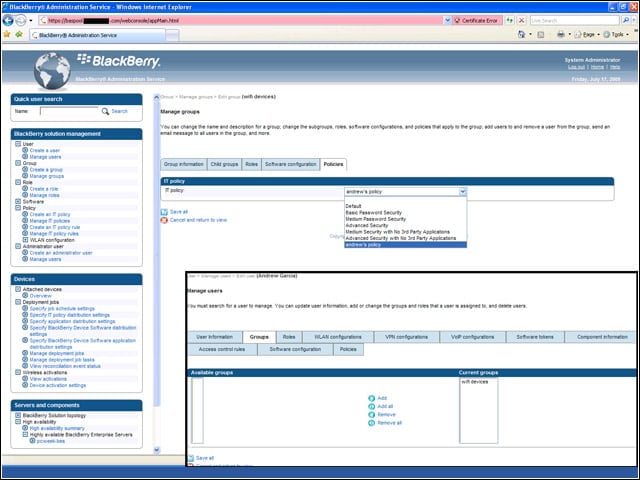Viewport: 640px width, 480px height.
Task: Collapse the Role tree node
Action: pos(18,182)
